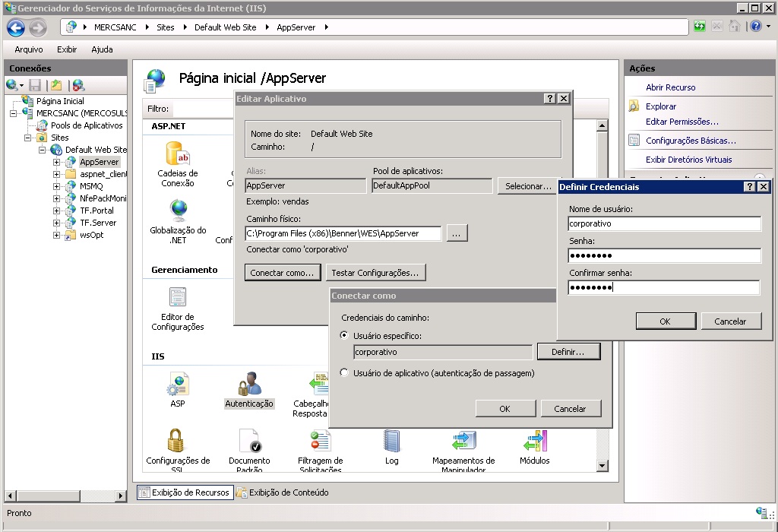Click OK in Definir Credenciais dialog
The image size is (778, 532).
click(x=665, y=321)
